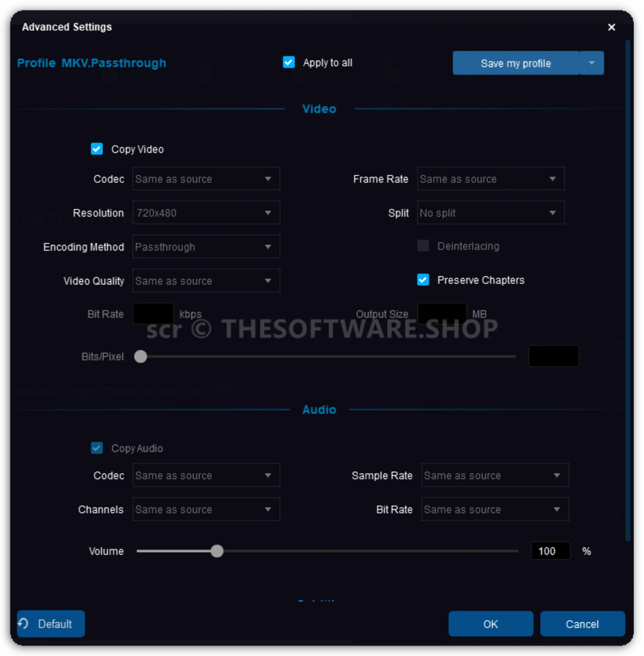Click the Volume percentage field showing 100
Screen dimensions: 644x656
(x=550, y=551)
